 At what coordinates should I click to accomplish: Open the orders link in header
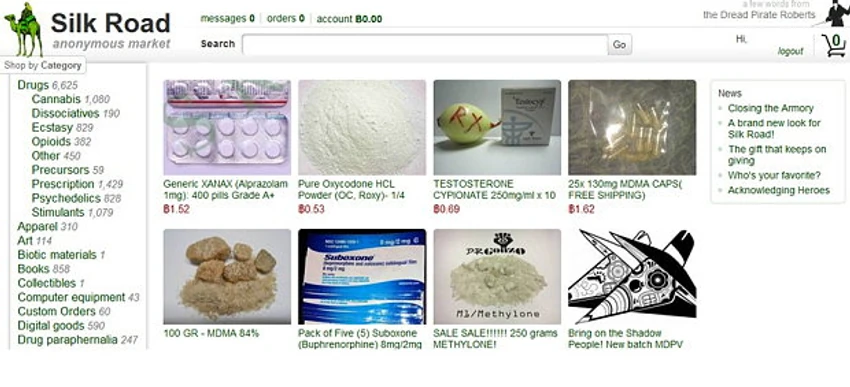pos(286,18)
